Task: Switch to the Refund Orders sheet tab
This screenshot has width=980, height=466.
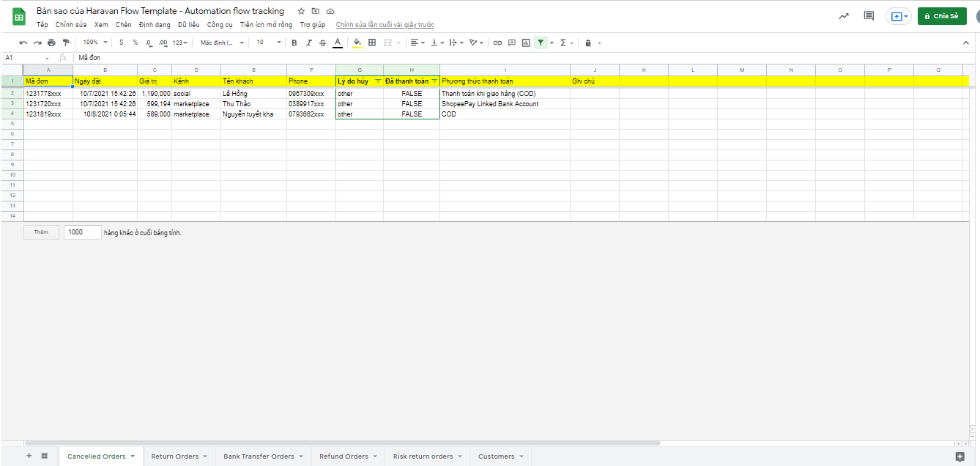Action: coord(344,456)
